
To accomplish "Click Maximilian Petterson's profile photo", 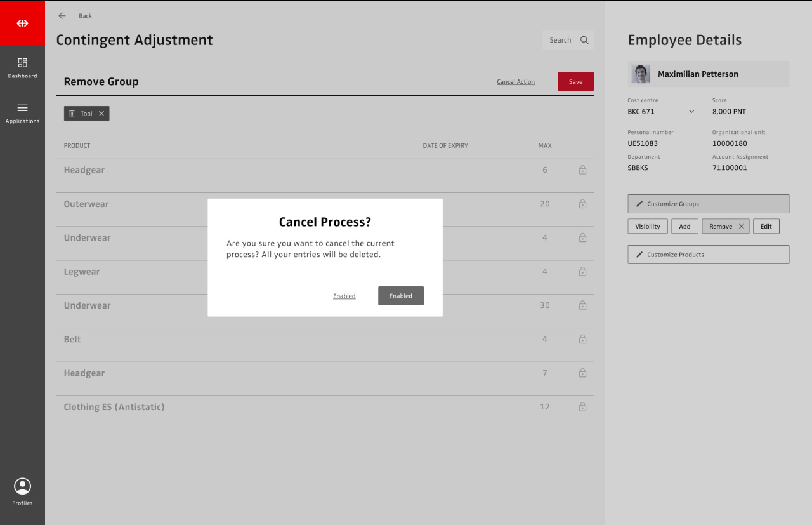I will [x=641, y=74].
